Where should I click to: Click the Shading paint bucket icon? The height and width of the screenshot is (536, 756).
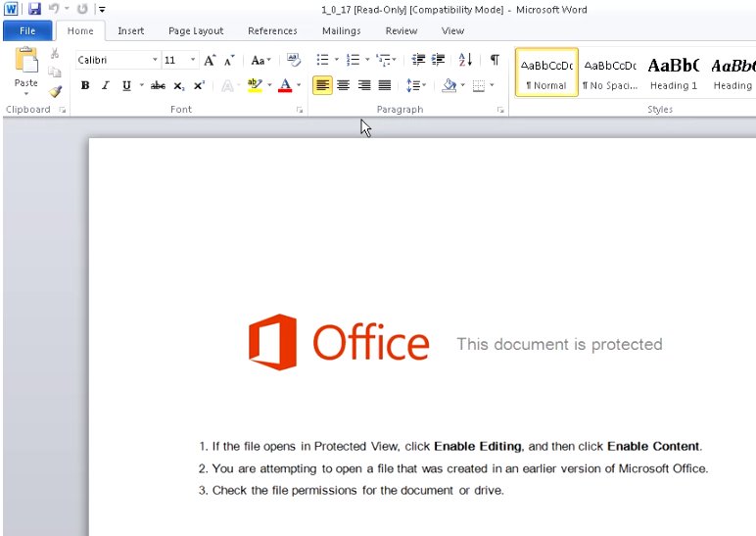[449, 86]
